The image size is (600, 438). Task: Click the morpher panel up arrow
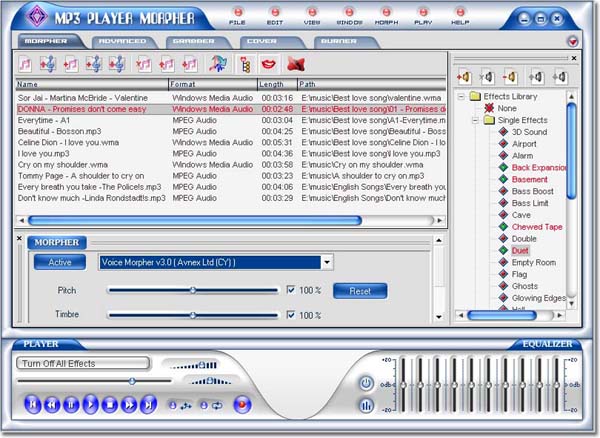point(439,240)
